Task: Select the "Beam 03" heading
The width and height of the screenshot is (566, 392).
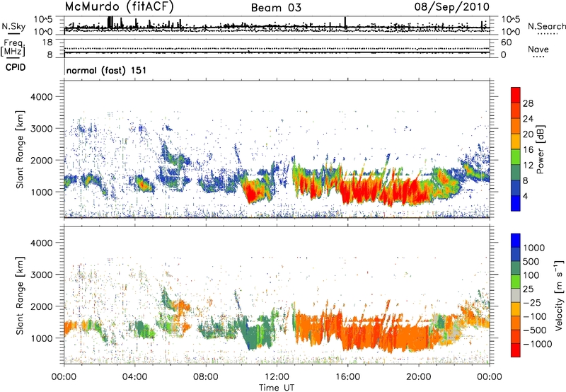Action: coord(276,8)
